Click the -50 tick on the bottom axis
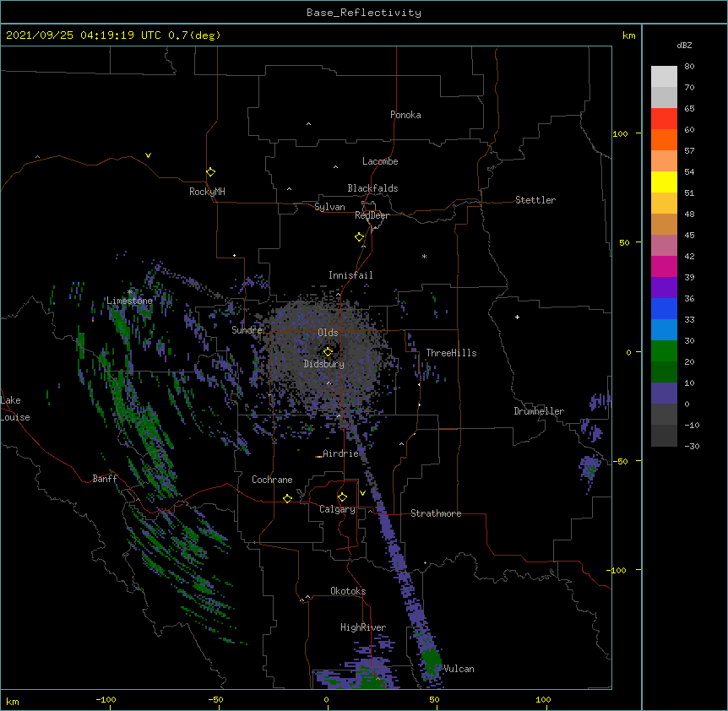Screen dimensions: 728x711 tap(215, 699)
